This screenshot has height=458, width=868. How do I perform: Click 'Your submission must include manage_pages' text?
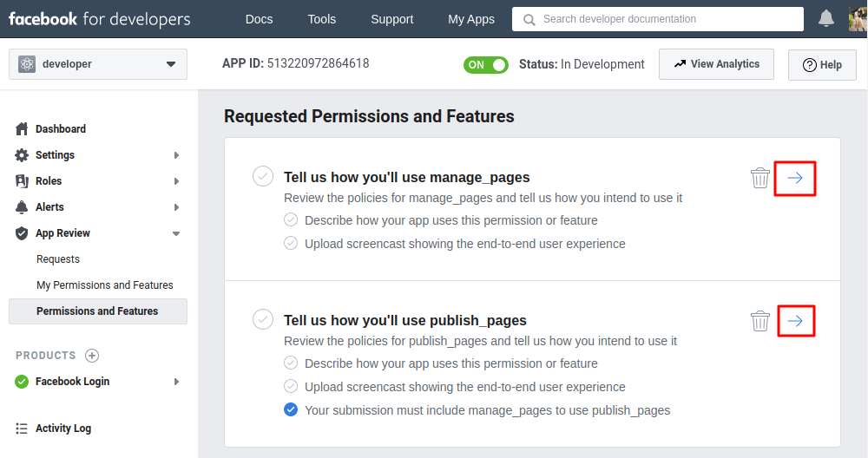pyautogui.click(x=487, y=410)
